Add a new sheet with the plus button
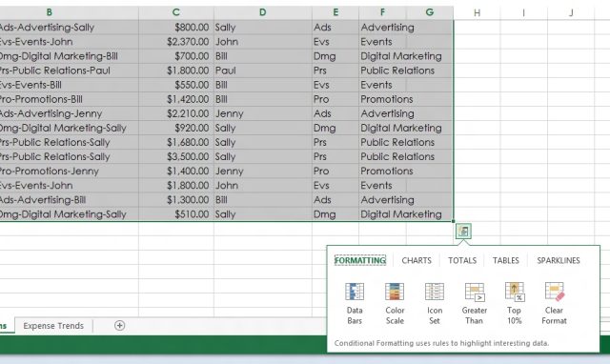Screen dimensions: 610x364 pos(119,326)
